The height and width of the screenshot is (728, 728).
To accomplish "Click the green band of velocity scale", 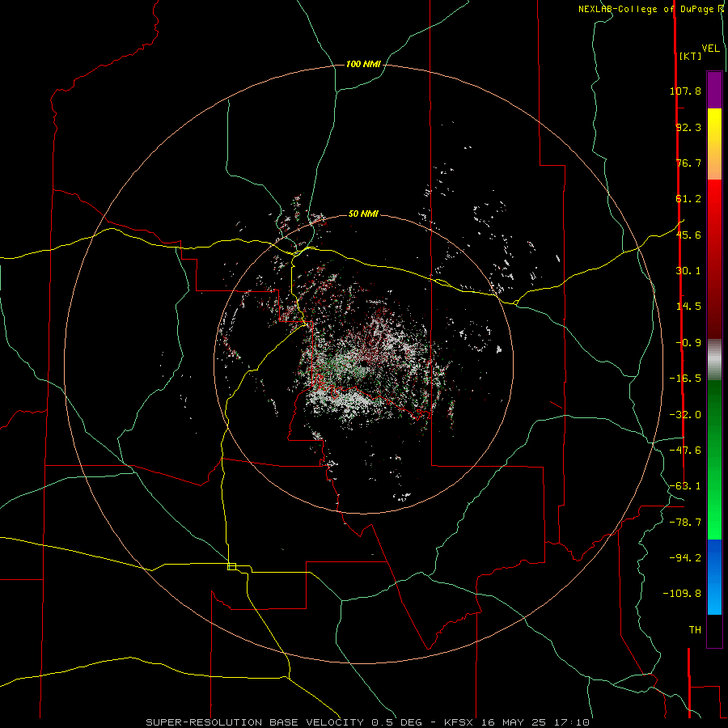I will (x=714, y=459).
